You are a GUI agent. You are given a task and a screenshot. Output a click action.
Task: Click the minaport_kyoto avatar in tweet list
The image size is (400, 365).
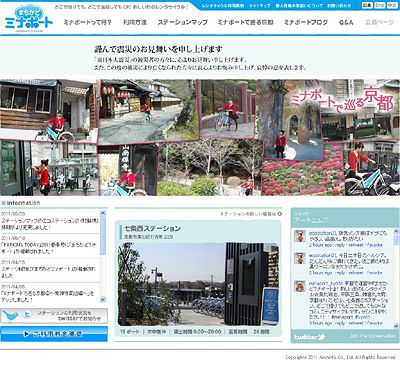300,286
